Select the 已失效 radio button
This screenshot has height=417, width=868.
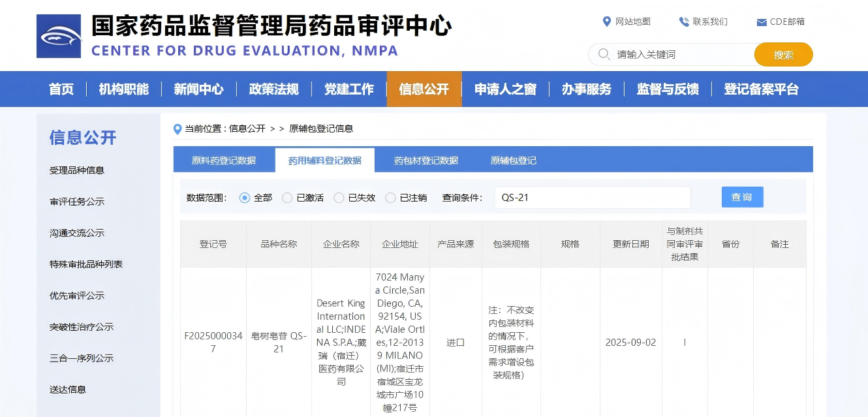pyautogui.click(x=339, y=198)
